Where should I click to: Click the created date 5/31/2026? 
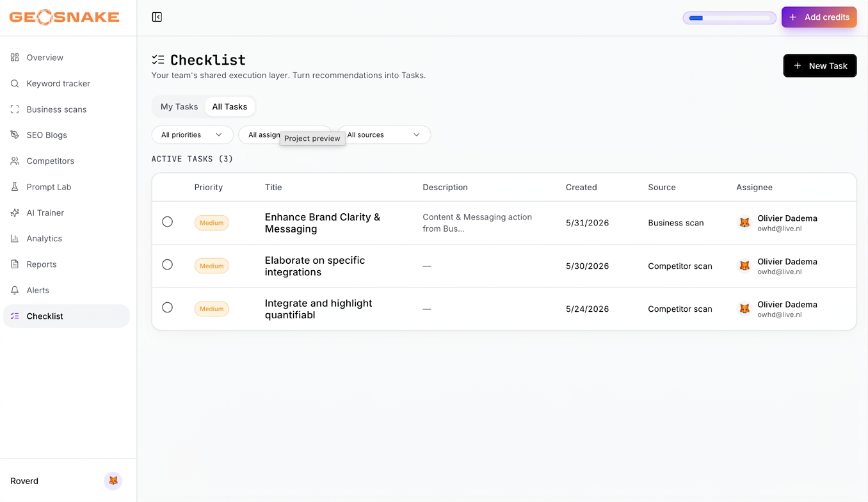(588, 223)
